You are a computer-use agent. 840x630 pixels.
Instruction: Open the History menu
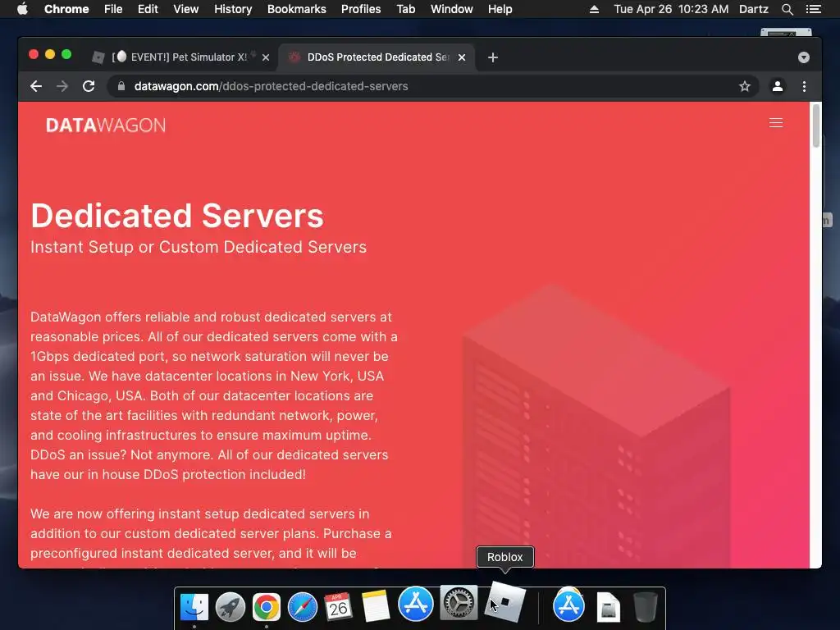233,9
